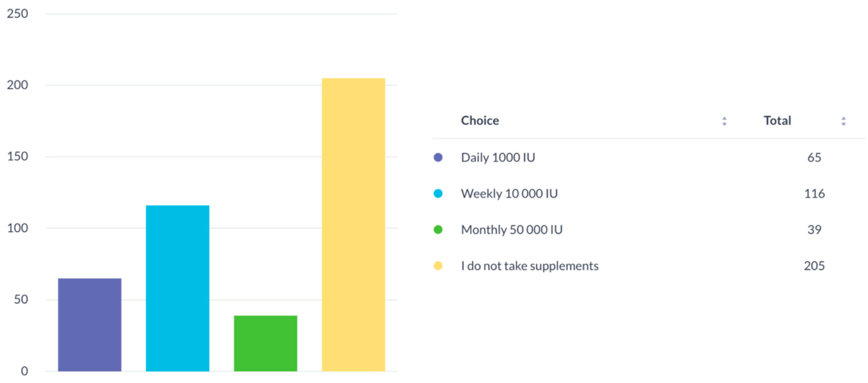Click the yellow legend dot for no supplements

[x=438, y=266]
